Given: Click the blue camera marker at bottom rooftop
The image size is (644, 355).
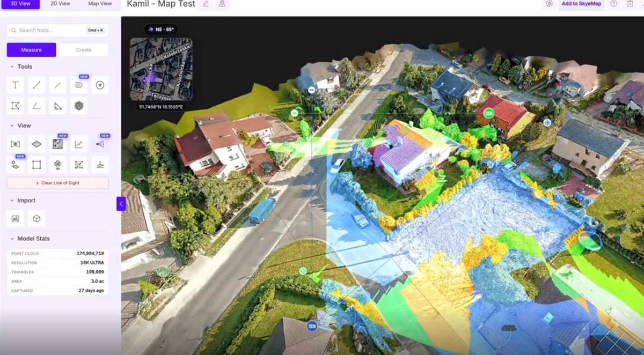Looking at the screenshot, I should click(312, 326).
